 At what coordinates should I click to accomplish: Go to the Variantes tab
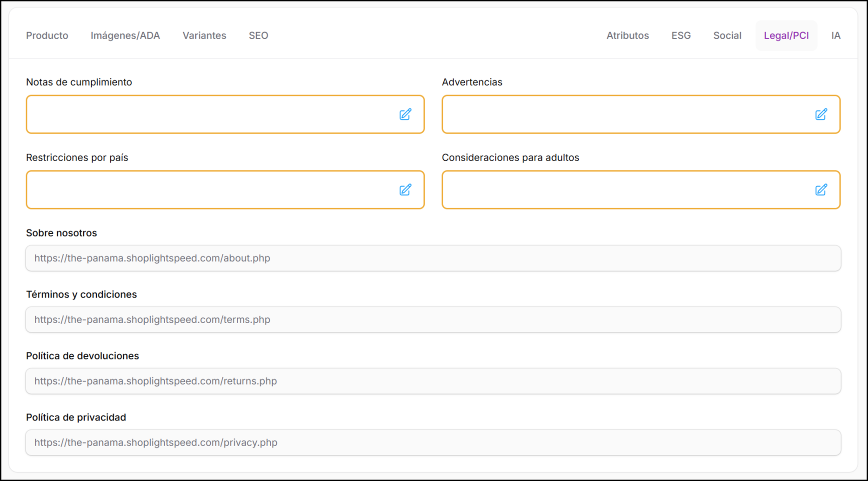pyautogui.click(x=204, y=35)
